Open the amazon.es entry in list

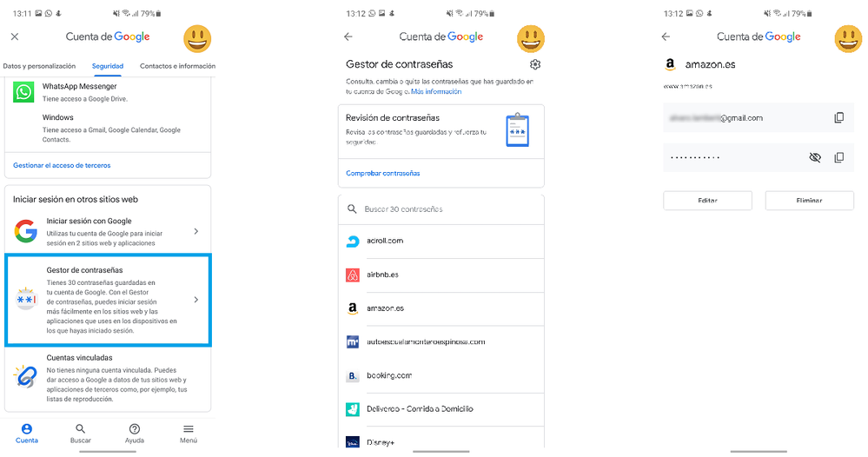point(441,308)
